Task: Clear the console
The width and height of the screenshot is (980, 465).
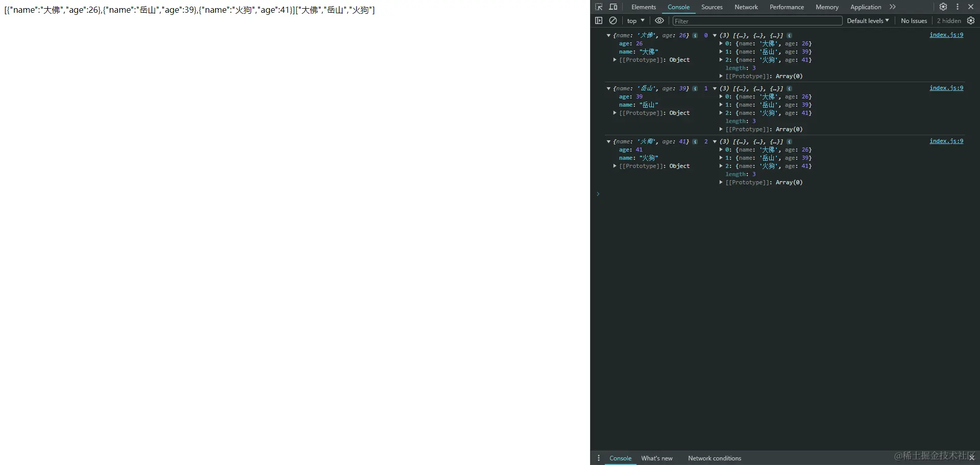Action: (614, 20)
